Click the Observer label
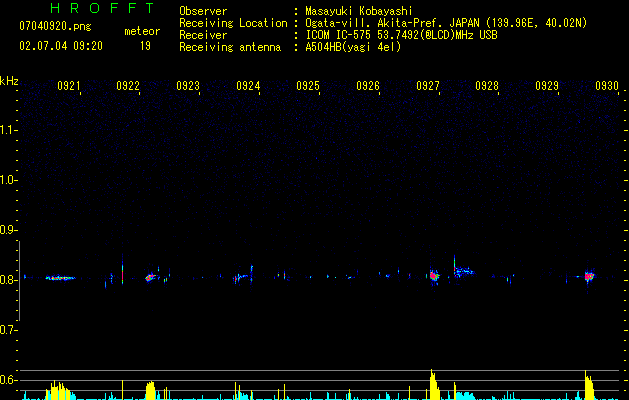Image resolution: width=629 pixels, height=400 pixels. pyautogui.click(x=203, y=11)
